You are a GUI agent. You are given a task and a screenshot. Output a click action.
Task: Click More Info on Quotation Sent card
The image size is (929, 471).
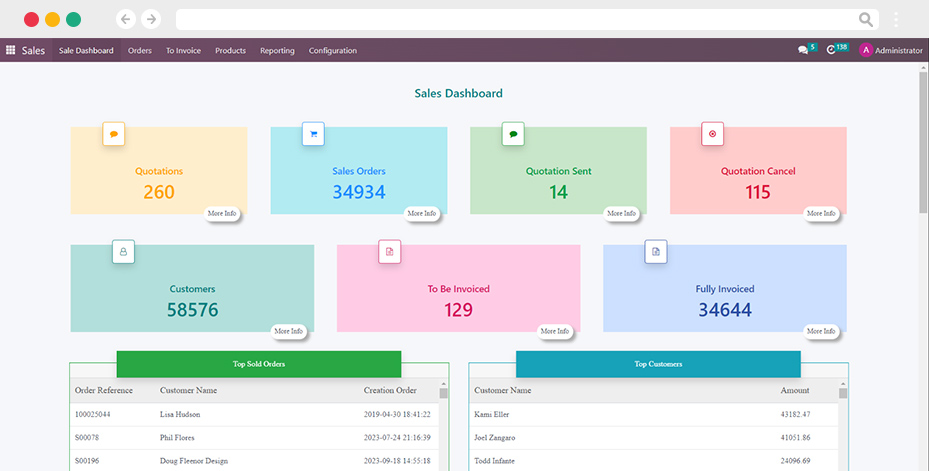pyautogui.click(x=622, y=213)
